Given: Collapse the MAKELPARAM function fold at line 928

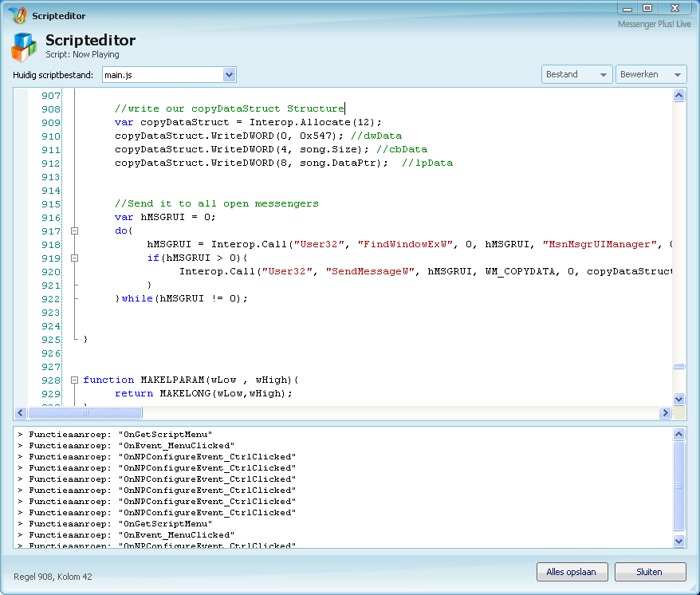Looking at the screenshot, I should pyautogui.click(x=75, y=380).
